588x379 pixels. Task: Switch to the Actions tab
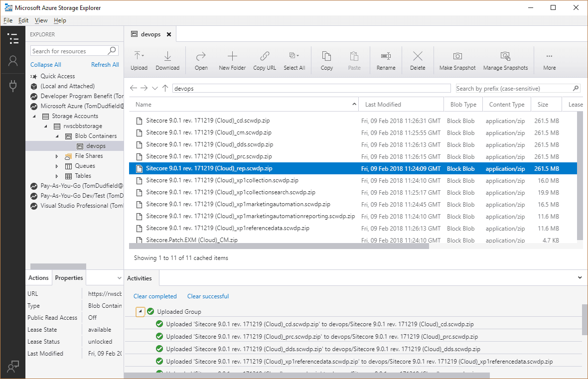(x=38, y=278)
